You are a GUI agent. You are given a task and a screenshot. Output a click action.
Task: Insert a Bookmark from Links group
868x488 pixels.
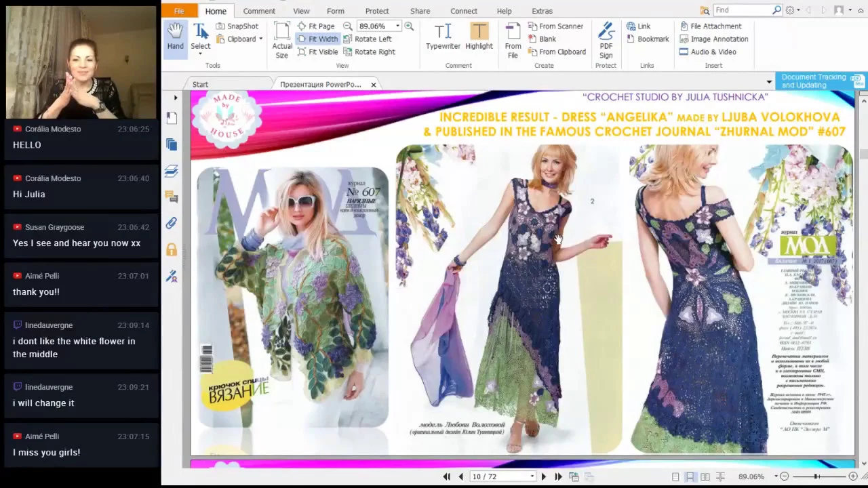pyautogui.click(x=648, y=39)
